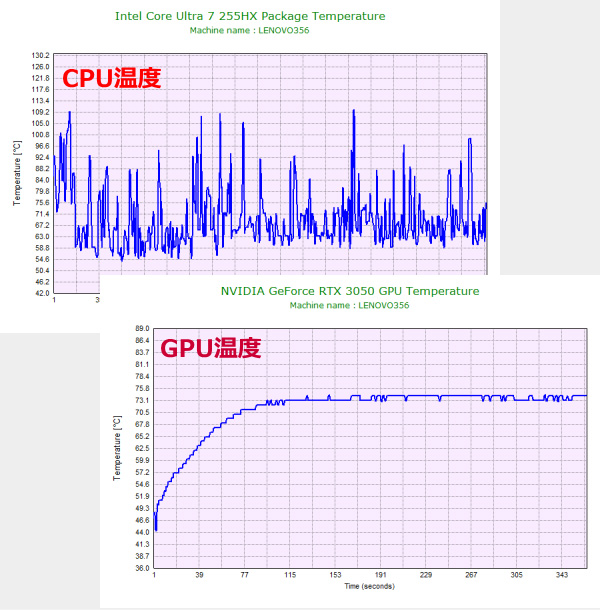Click the 115 tick on GPU time axis
Screen dimensions: 600x610
point(290,576)
